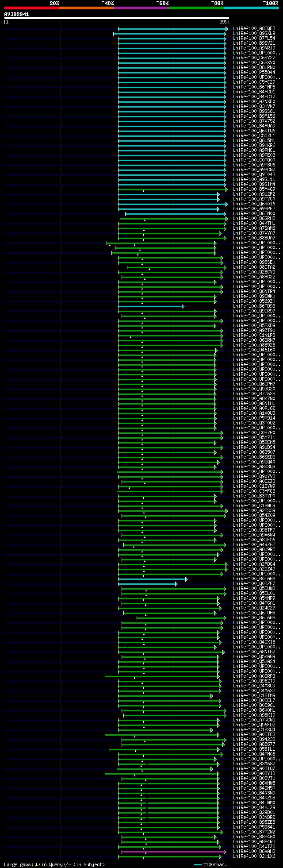283x868 pixels.
Task: Select hit label UniRef100_C5X7L1
Action: pyautogui.click(x=254, y=136)
